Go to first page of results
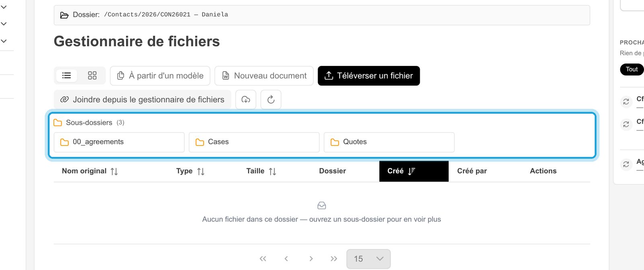Image resolution: width=644 pixels, height=270 pixels. point(263,259)
